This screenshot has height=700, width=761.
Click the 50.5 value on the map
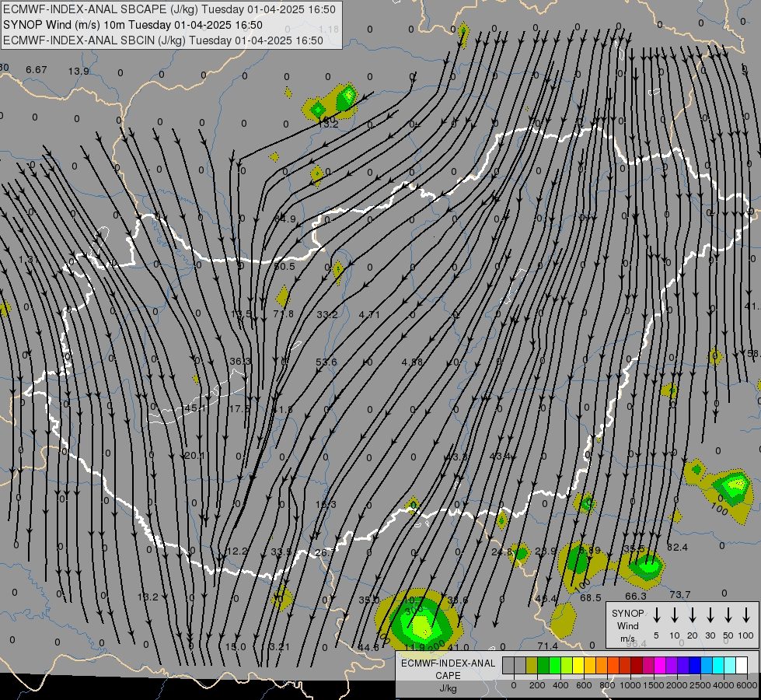[x=285, y=266]
